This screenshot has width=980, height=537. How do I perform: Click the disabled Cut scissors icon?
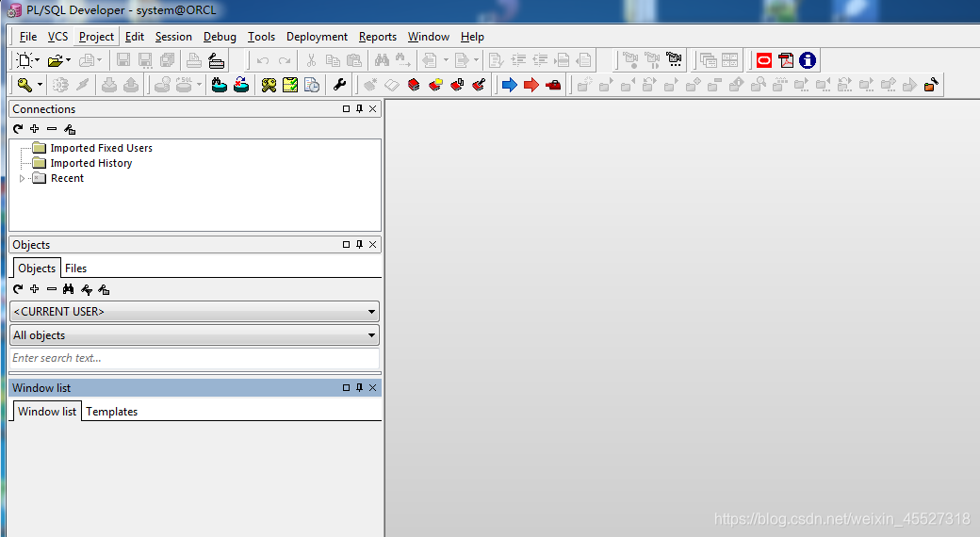tap(311, 60)
